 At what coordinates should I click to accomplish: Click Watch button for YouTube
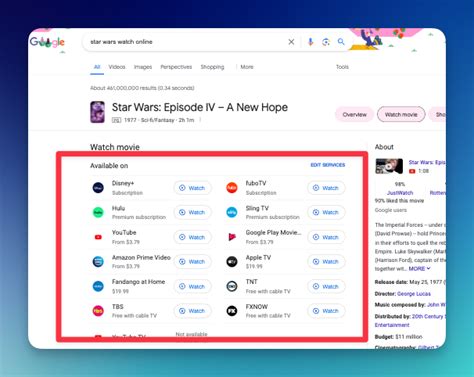pos(192,237)
